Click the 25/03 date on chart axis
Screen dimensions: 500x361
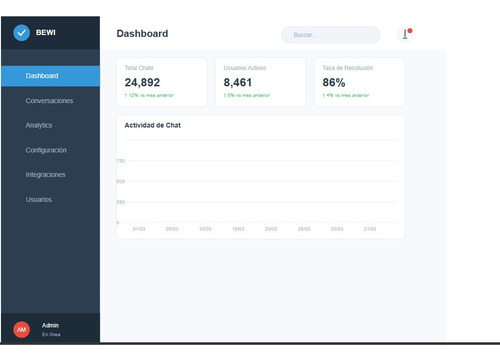point(304,229)
